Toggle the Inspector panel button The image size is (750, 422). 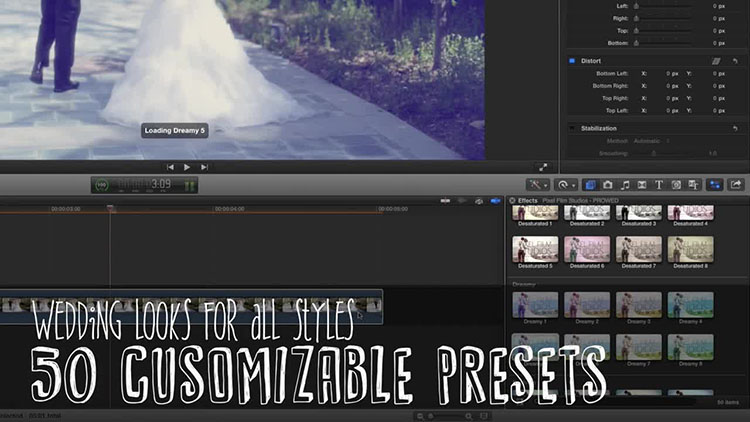(x=715, y=185)
